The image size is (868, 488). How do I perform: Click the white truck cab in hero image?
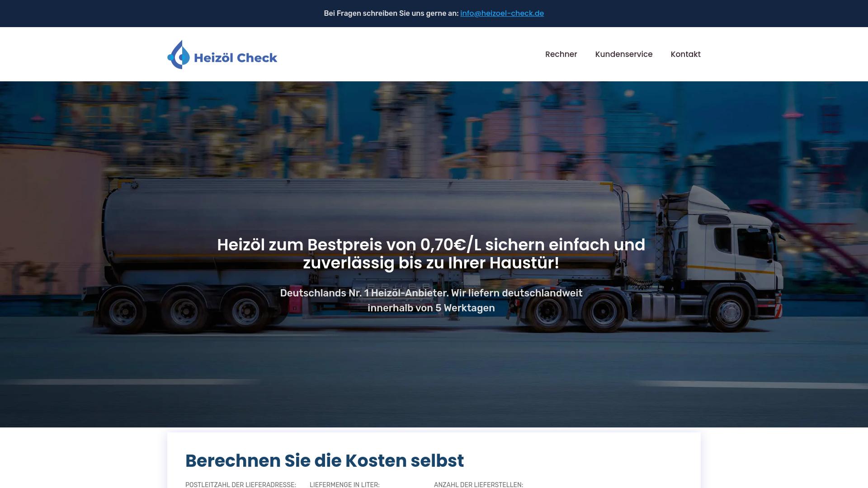pyautogui.click(x=732, y=253)
